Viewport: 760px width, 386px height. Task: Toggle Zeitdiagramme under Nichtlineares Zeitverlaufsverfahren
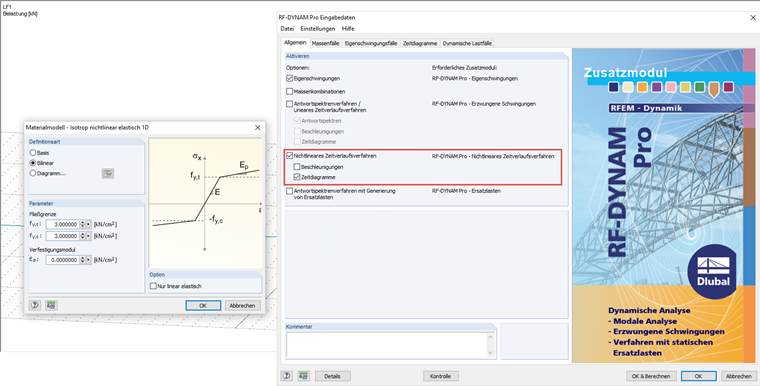coord(297,177)
